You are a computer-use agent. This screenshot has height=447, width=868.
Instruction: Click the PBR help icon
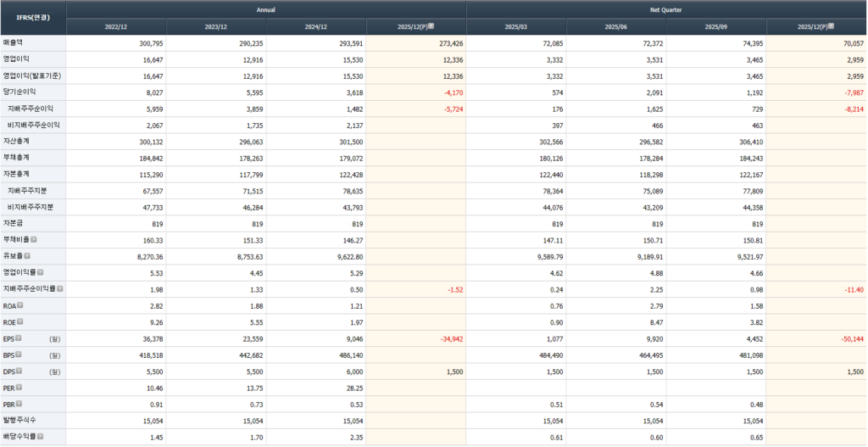coord(19,404)
